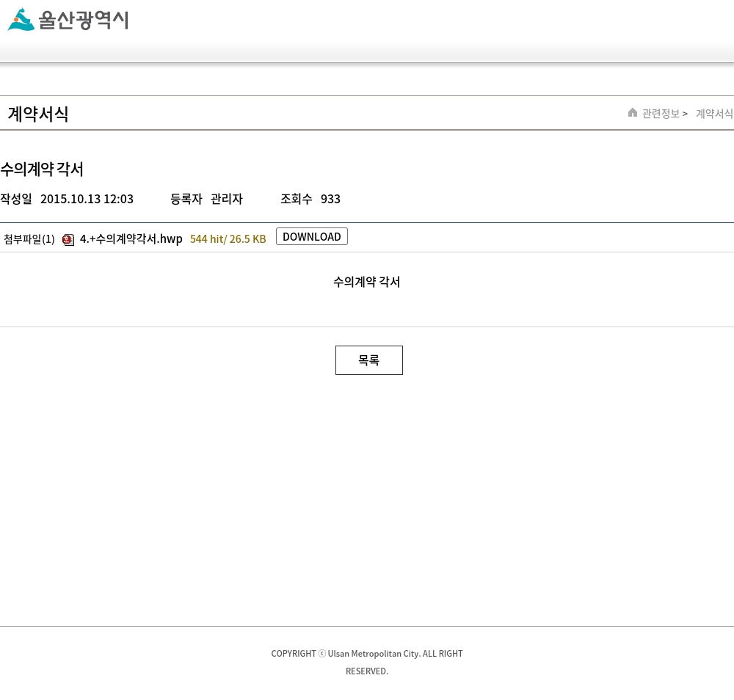Click the 조회수 933 view count
The image size is (734, 700).
pos(310,199)
